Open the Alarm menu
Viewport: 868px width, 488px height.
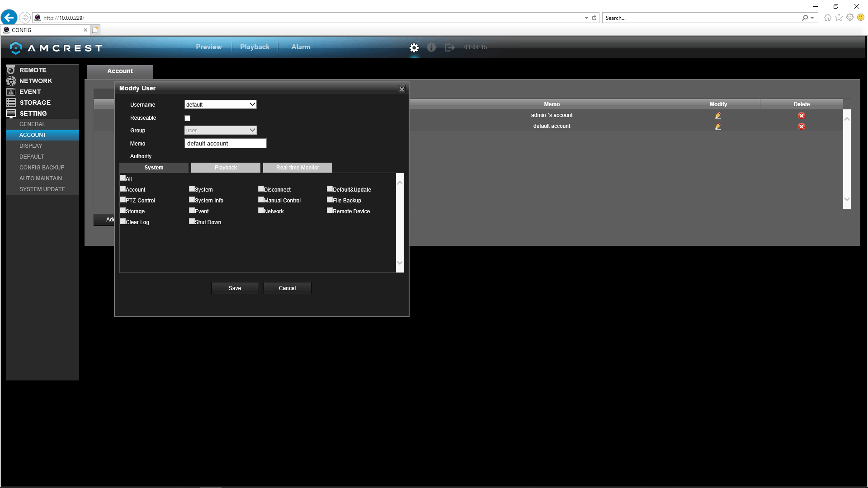(301, 47)
